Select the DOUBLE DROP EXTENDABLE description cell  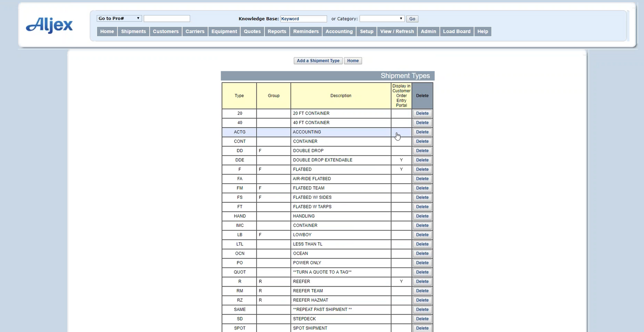pos(340,160)
